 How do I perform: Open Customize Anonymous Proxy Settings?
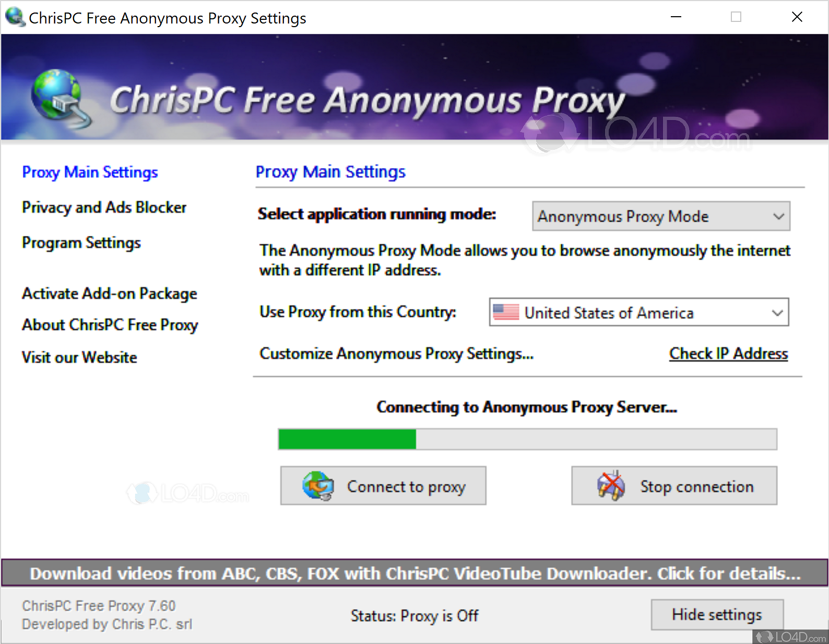click(x=397, y=354)
